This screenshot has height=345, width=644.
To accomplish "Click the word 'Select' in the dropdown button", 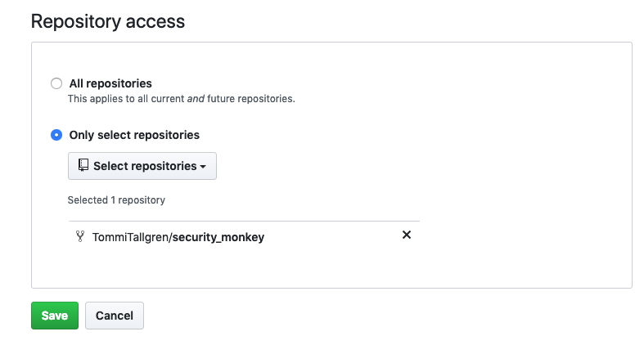I will (x=110, y=166).
